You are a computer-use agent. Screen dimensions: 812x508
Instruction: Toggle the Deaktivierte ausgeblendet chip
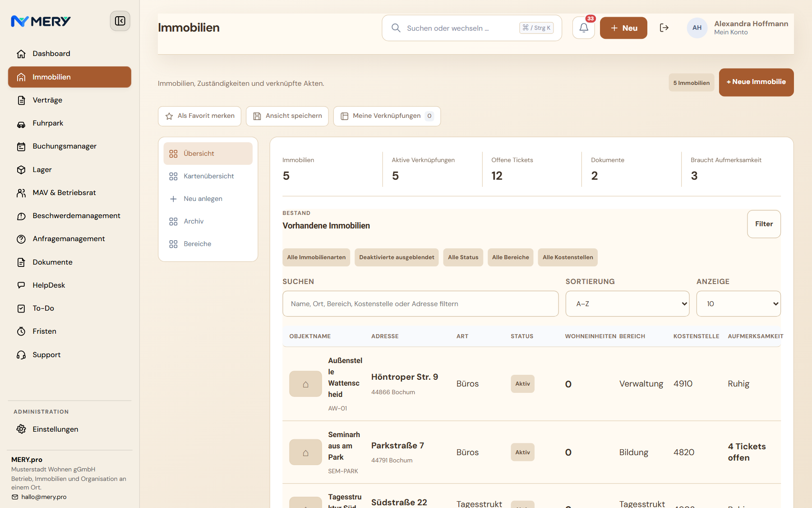397,257
